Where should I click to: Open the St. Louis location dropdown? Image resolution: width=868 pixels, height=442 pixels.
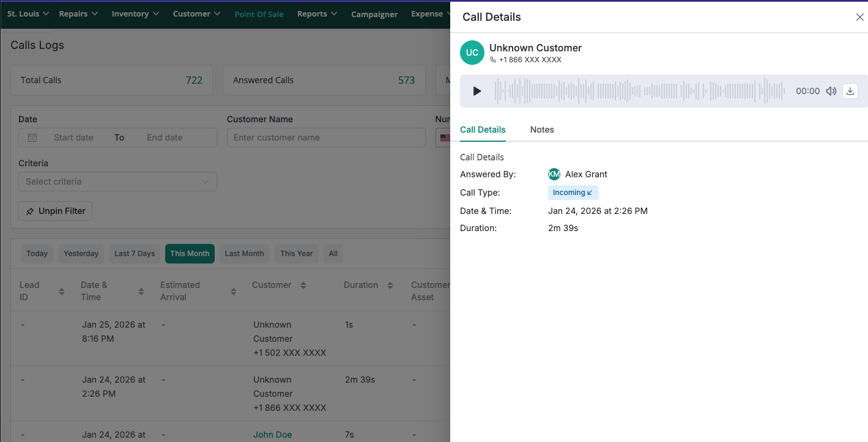[28, 14]
